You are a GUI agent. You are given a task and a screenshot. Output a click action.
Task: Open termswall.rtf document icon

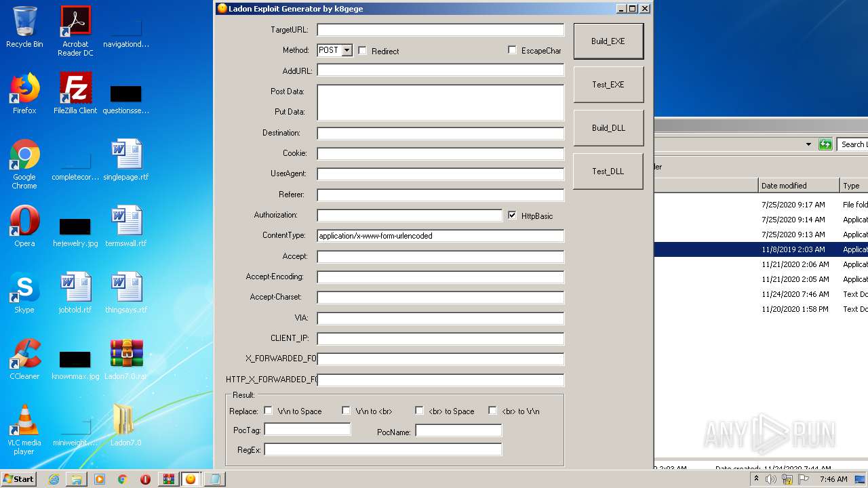coord(126,226)
